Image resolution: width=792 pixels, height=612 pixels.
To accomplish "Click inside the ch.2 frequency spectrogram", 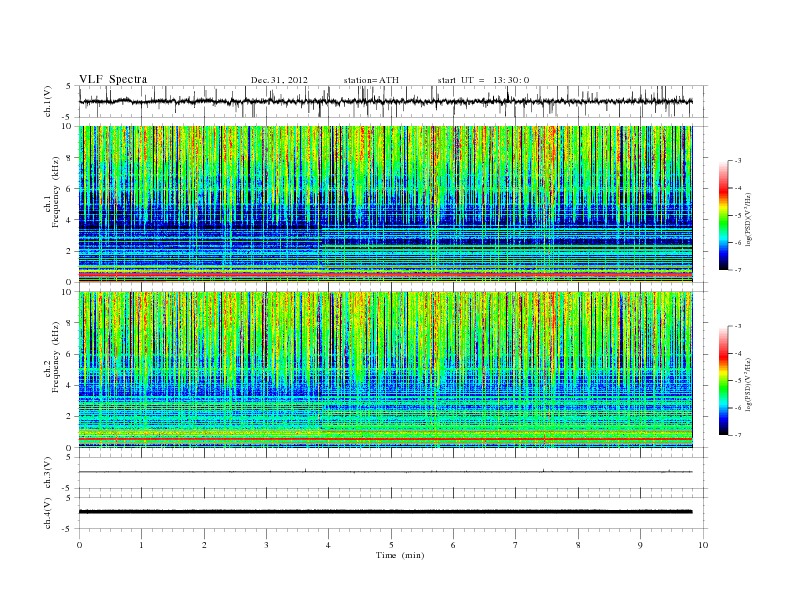I will coord(386,370).
